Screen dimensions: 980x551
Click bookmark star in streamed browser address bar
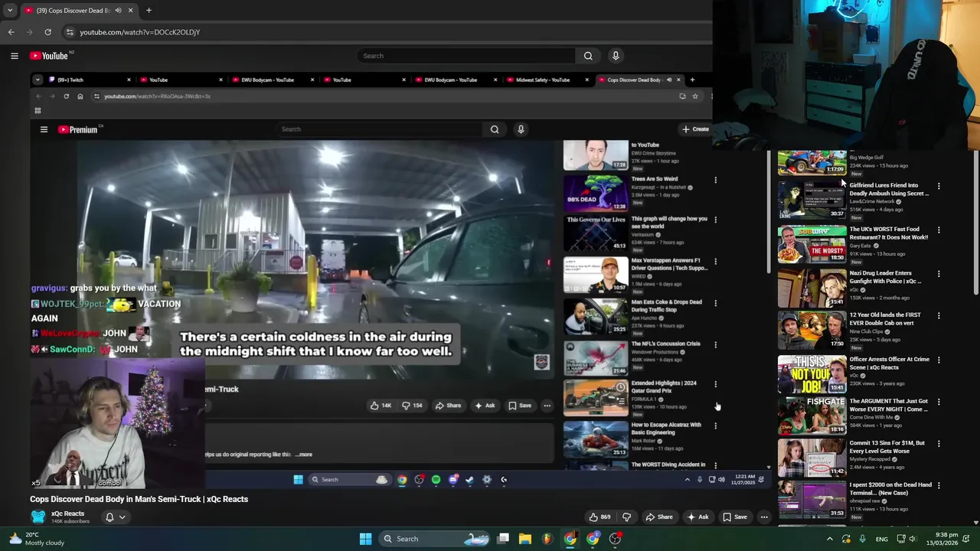695,96
